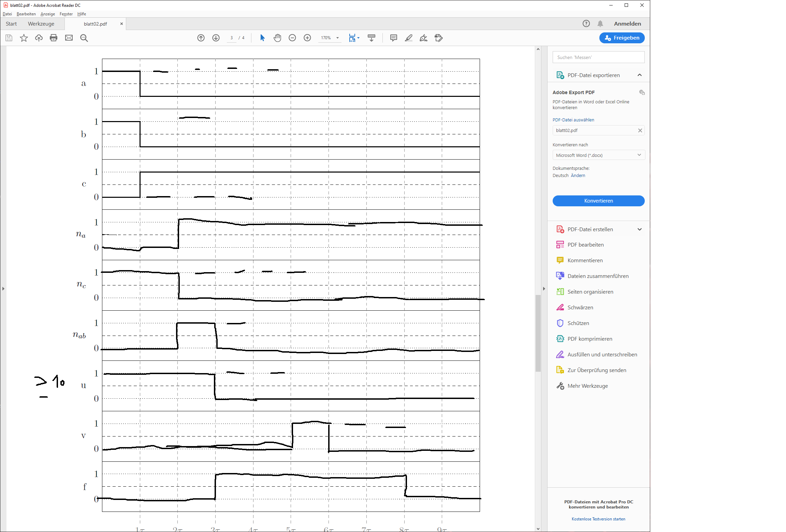
Task: Click the current page number field
Action: point(232,38)
